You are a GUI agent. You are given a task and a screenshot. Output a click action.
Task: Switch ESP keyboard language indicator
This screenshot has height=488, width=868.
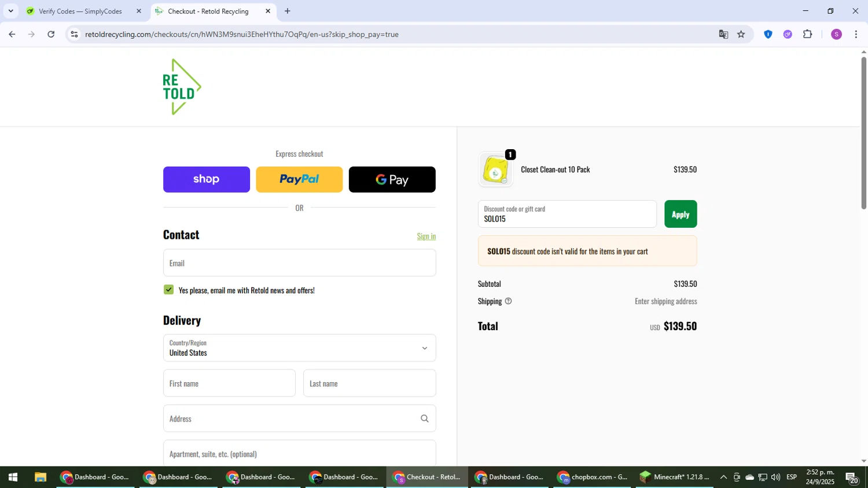click(x=792, y=477)
